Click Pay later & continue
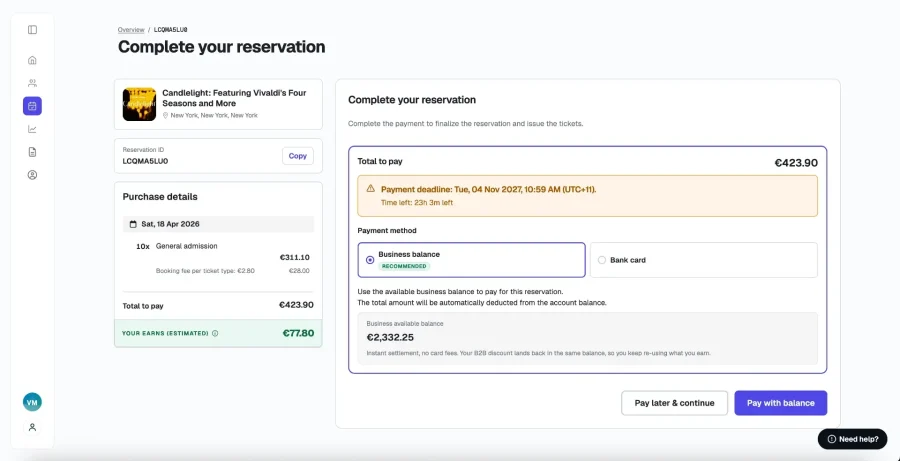Image resolution: width=900 pixels, height=461 pixels. coord(674,403)
